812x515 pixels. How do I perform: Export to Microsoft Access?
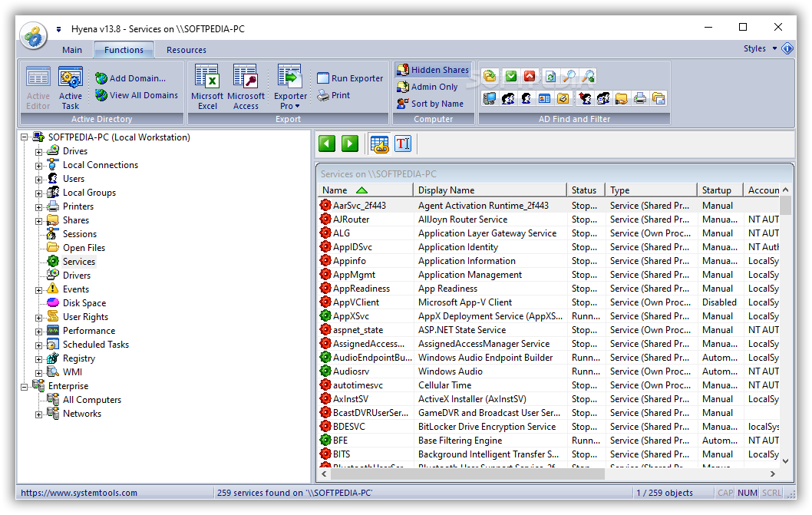point(246,87)
